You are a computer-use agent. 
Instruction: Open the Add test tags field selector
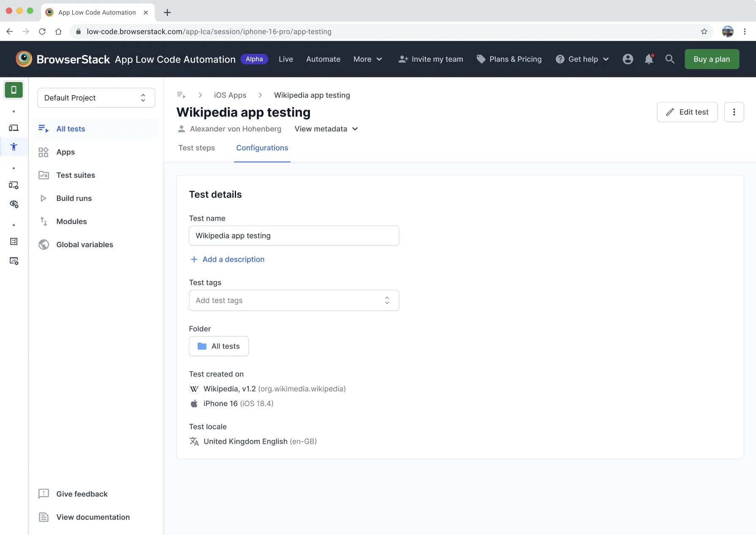point(294,300)
